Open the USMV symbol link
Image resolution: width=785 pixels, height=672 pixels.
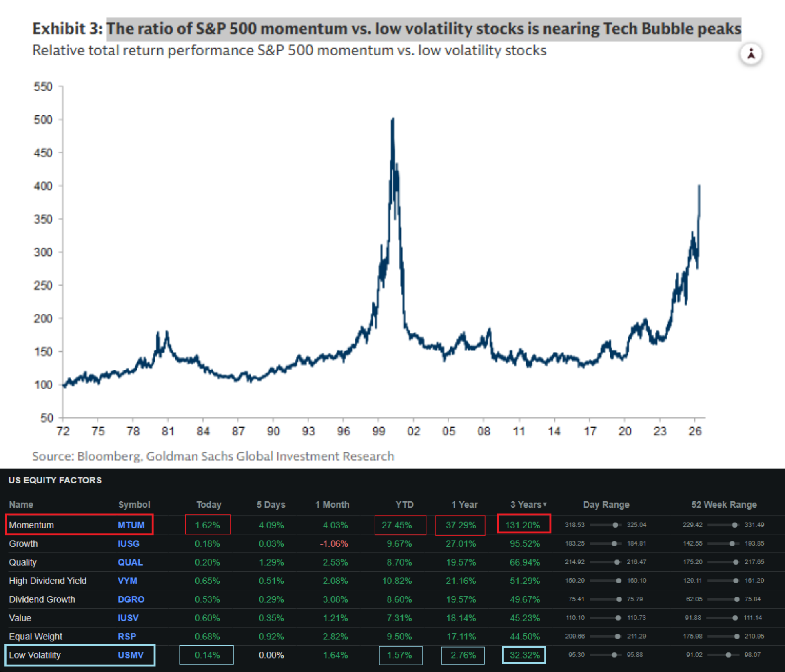pyautogui.click(x=131, y=655)
